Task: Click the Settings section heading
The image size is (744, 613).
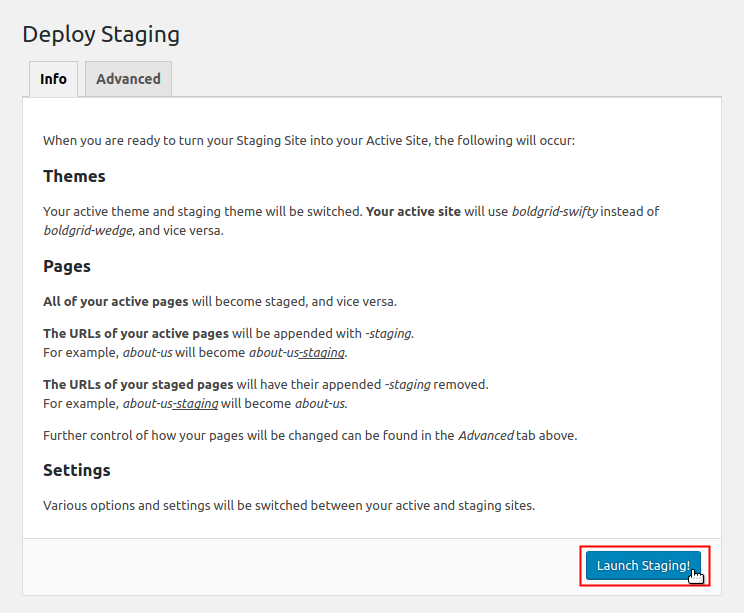Action: (77, 470)
